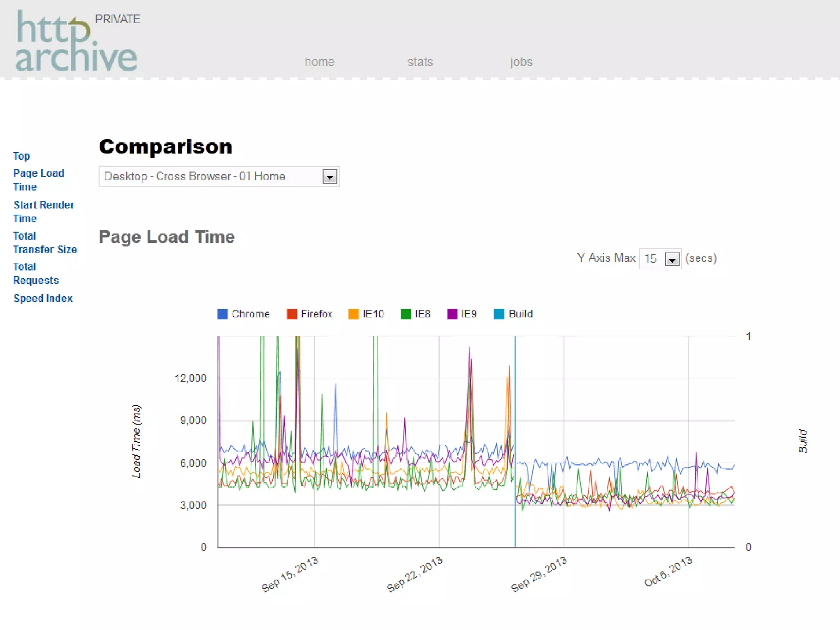The height and width of the screenshot is (630, 840).
Task: Open the stats menu item
Action: coord(420,62)
